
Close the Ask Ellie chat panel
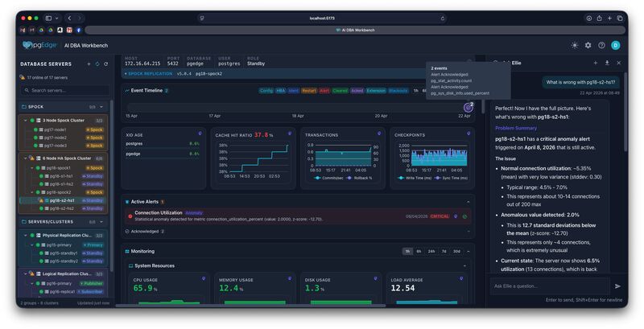point(619,63)
